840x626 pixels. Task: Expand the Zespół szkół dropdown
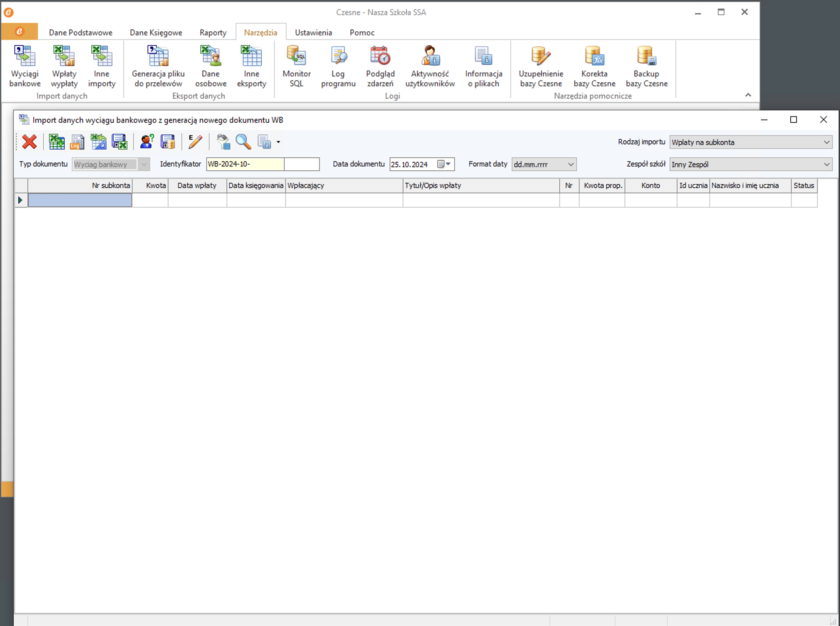(x=827, y=164)
